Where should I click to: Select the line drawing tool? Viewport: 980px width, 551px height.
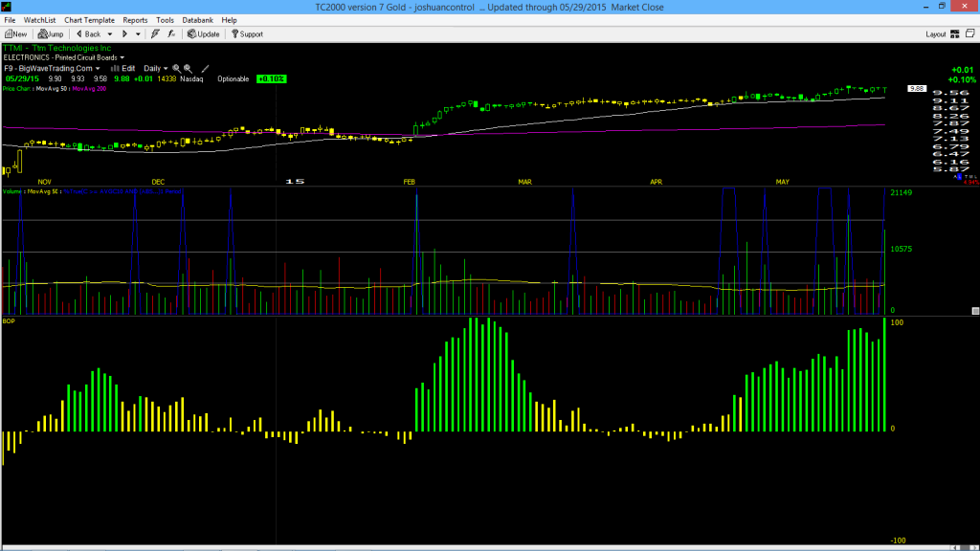[x=205, y=68]
